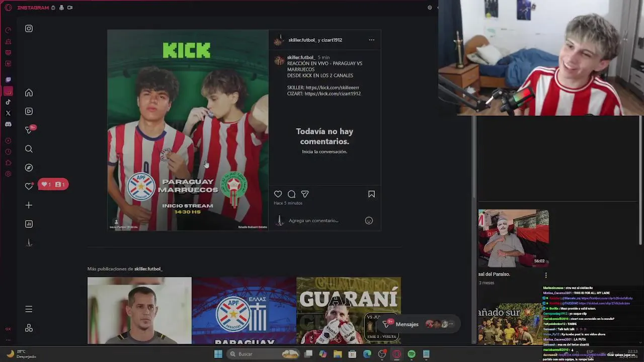The width and height of the screenshot is (644, 362).
Task: Open the kick.com/skilleerrr link in the caption
Action: coord(333,87)
